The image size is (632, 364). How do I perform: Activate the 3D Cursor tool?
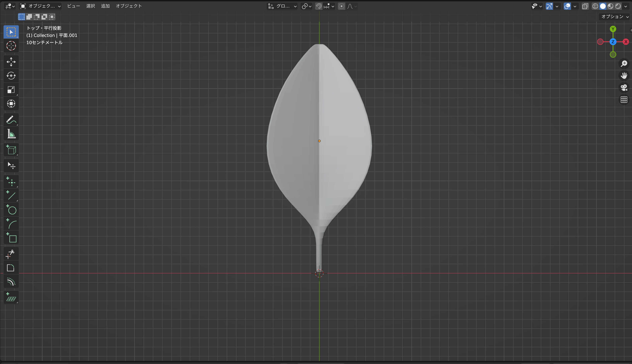(11, 46)
